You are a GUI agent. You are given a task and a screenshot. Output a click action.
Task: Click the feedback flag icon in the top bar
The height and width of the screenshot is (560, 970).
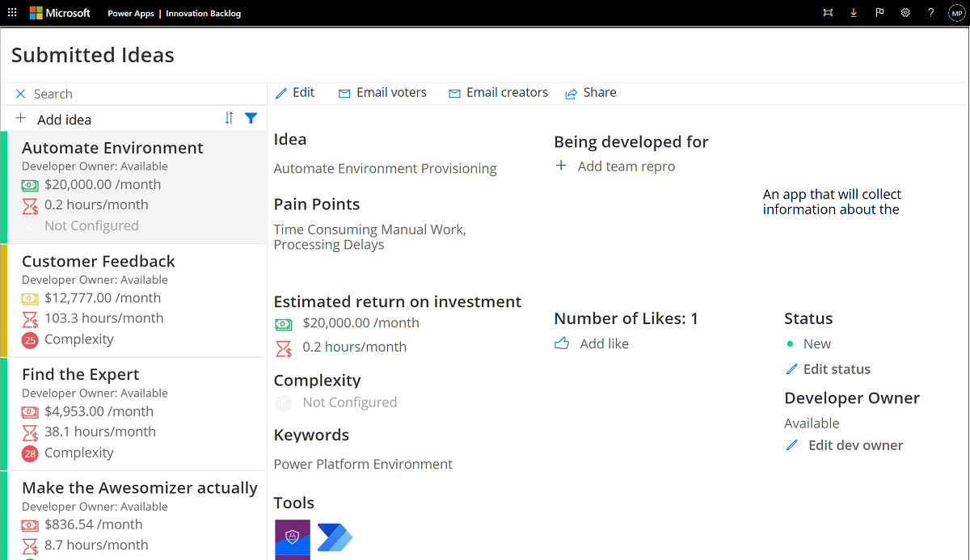pyautogui.click(x=879, y=12)
